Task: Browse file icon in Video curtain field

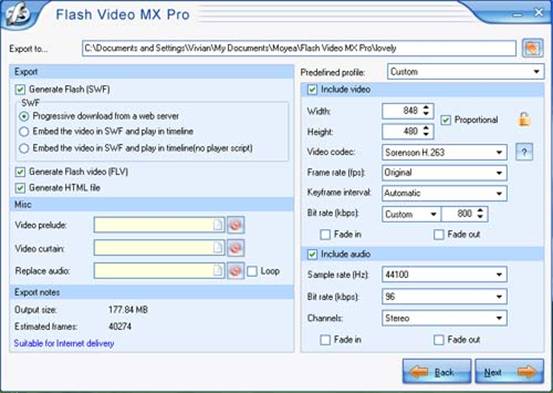Action: [218, 248]
